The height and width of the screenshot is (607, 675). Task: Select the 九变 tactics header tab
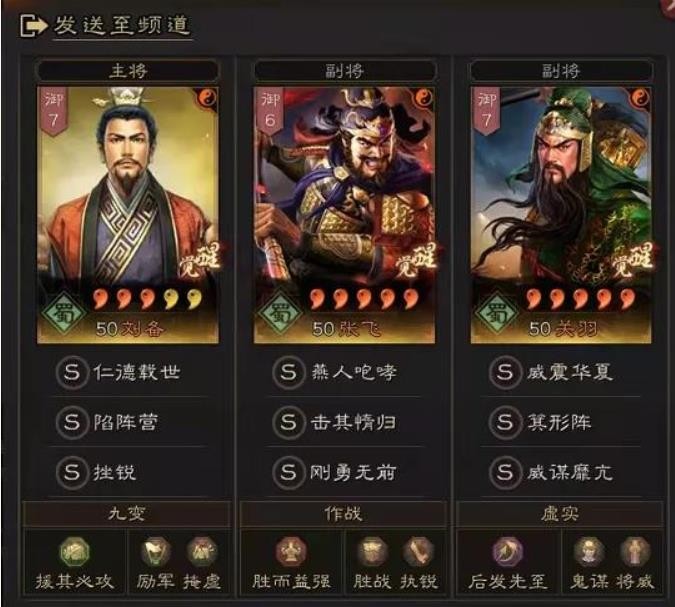(127, 514)
